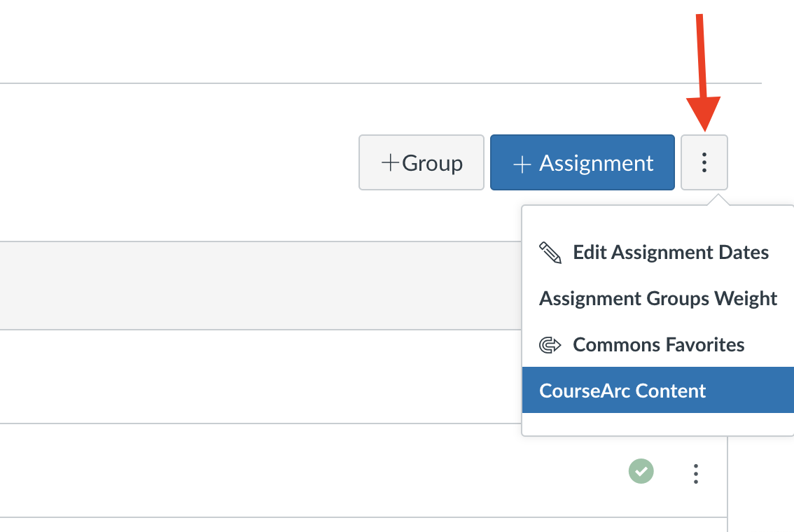
Task: Choose Assignment Groups Weight menu item
Action: point(657,299)
